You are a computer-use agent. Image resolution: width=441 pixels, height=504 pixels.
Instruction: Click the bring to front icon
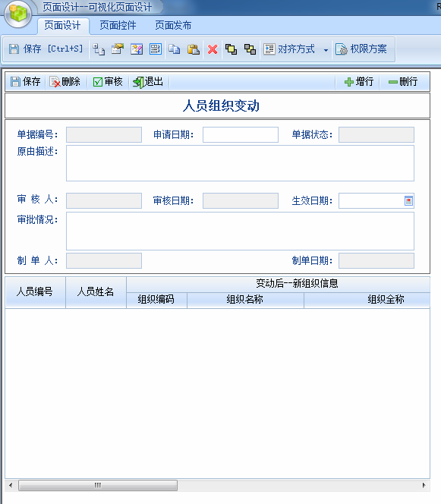(x=231, y=49)
